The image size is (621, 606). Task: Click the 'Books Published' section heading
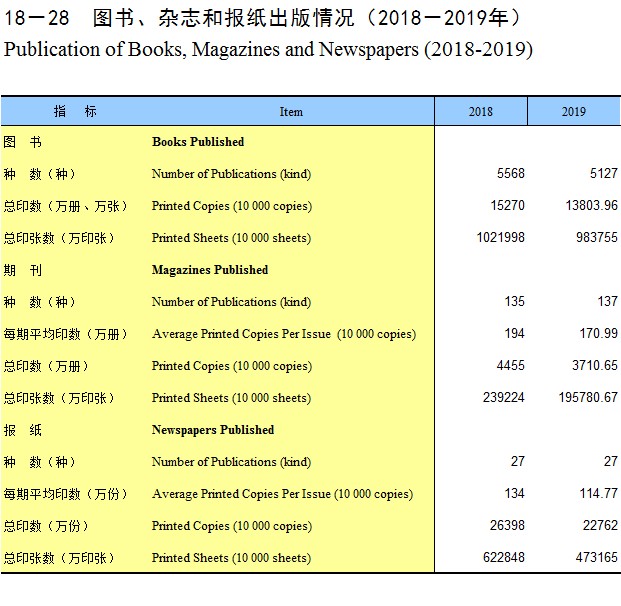[198, 142]
